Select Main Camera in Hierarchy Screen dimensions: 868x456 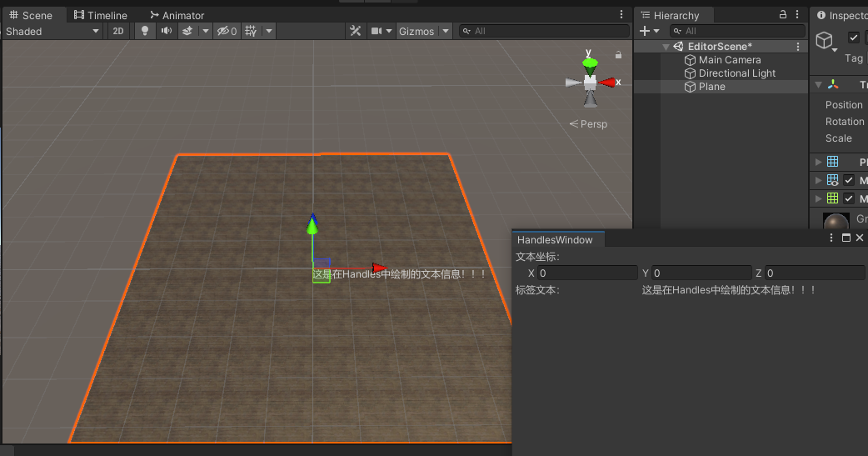pyautogui.click(x=730, y=60)
